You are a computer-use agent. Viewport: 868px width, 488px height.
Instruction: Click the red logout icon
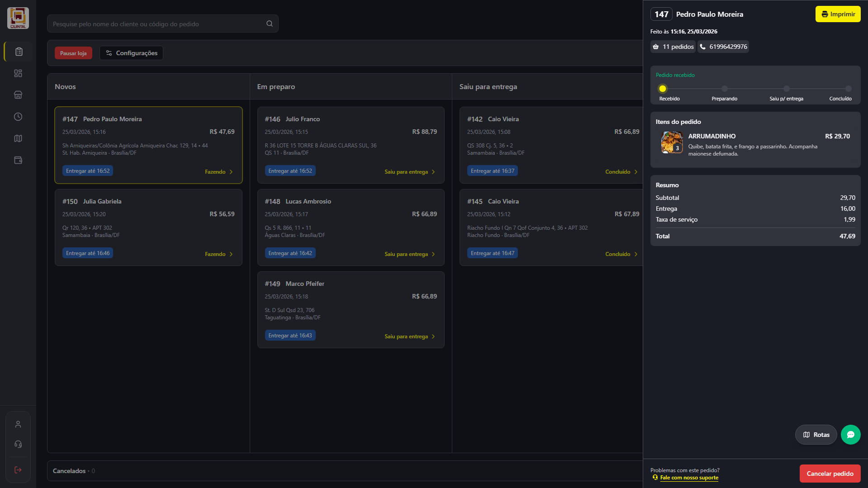(18, 470)
